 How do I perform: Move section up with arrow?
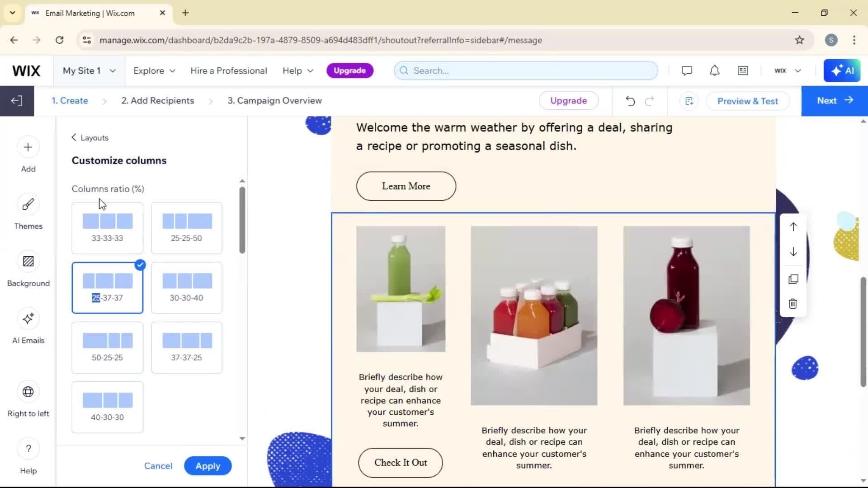tap(793, 227)
